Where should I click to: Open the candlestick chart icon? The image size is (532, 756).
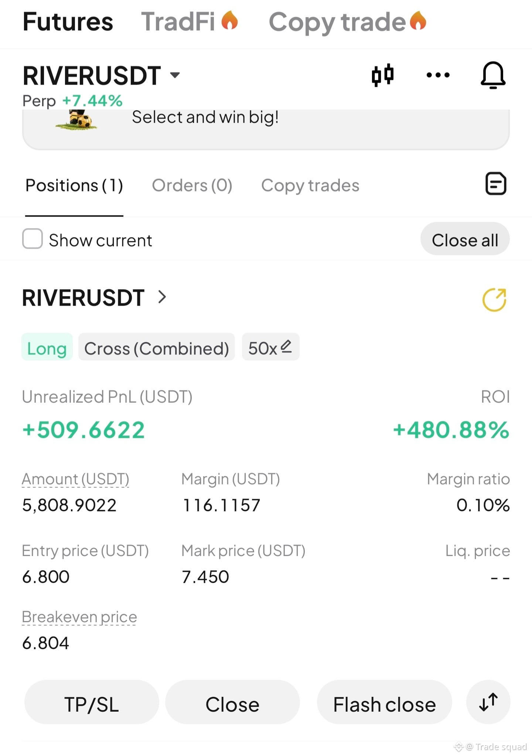[x=383, y=75]
